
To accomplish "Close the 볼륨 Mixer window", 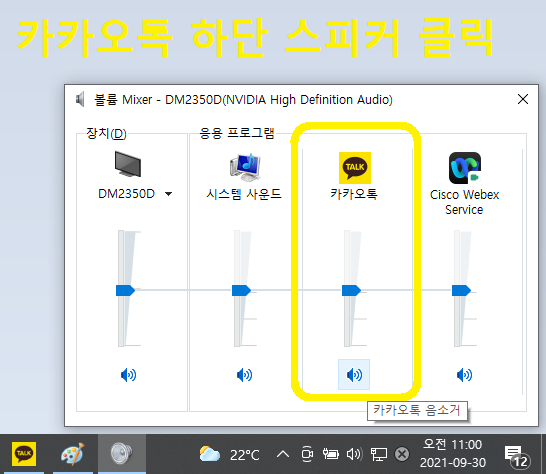I will (523, 99).
